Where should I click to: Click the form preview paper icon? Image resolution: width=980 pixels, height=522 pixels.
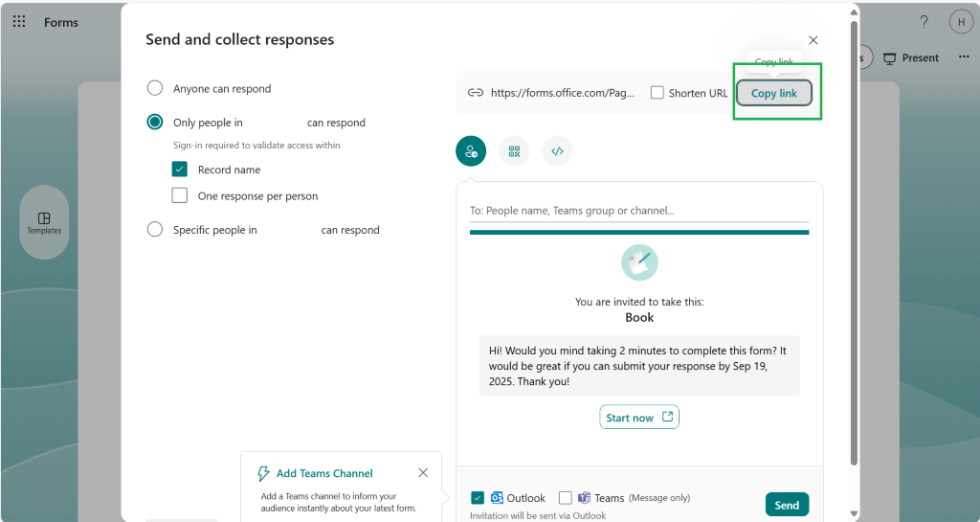639,262
